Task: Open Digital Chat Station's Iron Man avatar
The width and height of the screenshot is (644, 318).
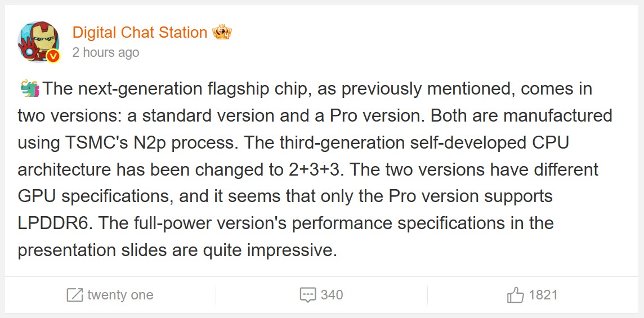Action: tap(37, 41)
